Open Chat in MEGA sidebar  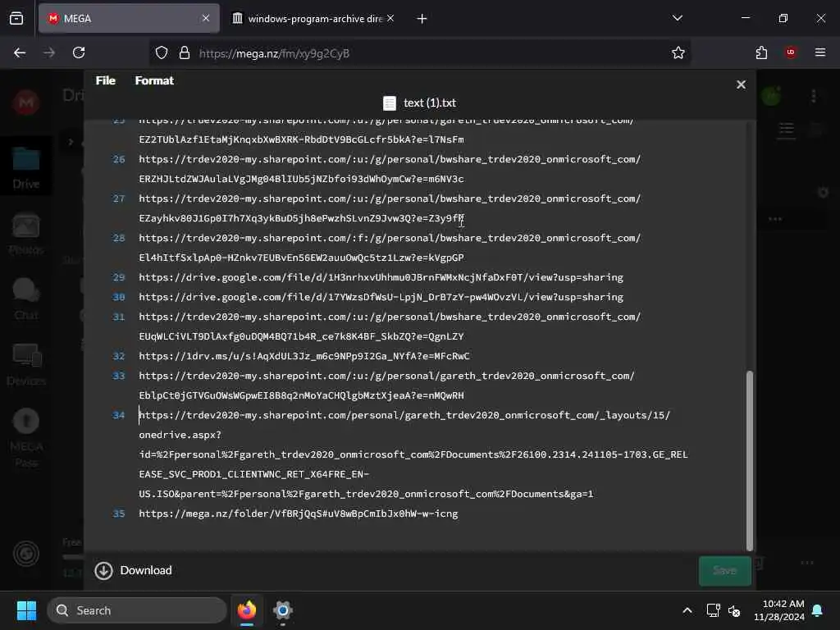coord(25,299)
